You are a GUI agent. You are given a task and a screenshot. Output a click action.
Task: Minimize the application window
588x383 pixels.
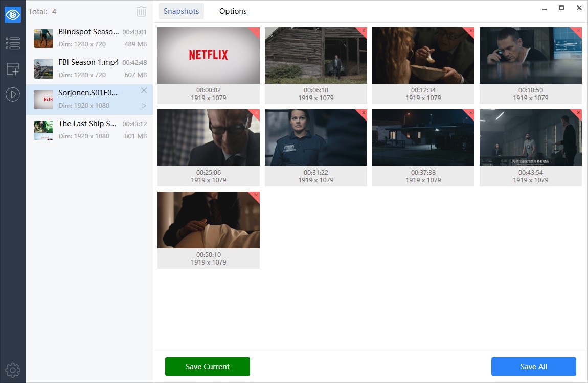(545, 8)
